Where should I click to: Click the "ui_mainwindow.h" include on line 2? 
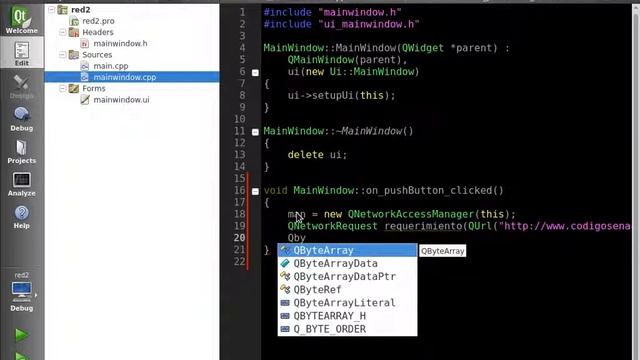click(369, 24)
